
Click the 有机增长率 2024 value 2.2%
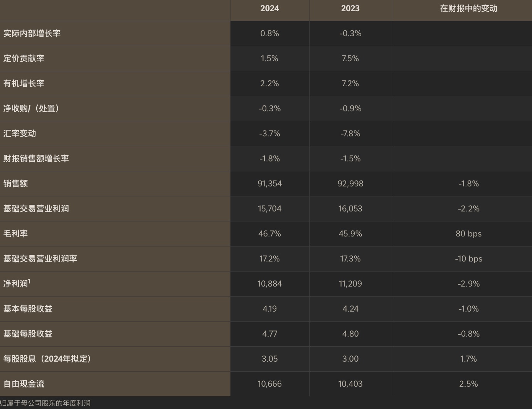pyautogui.click(x=269, y=84)
